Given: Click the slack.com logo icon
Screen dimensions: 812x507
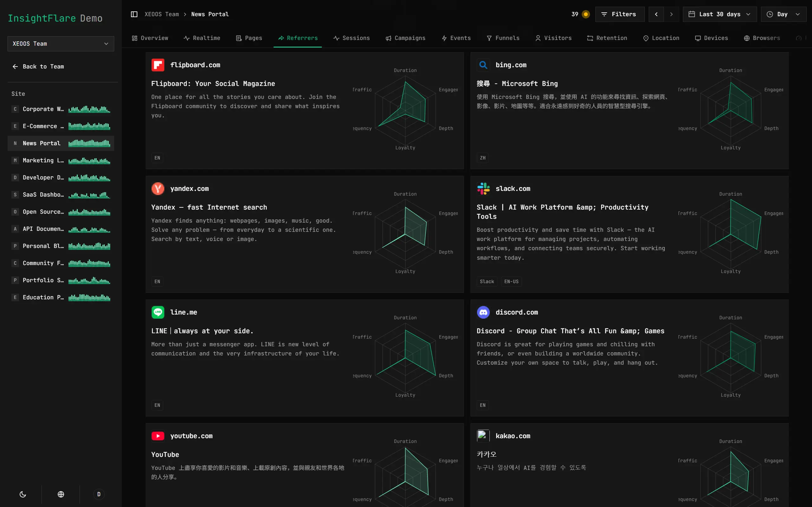Looking at the screenshot, I should (483, 189).
